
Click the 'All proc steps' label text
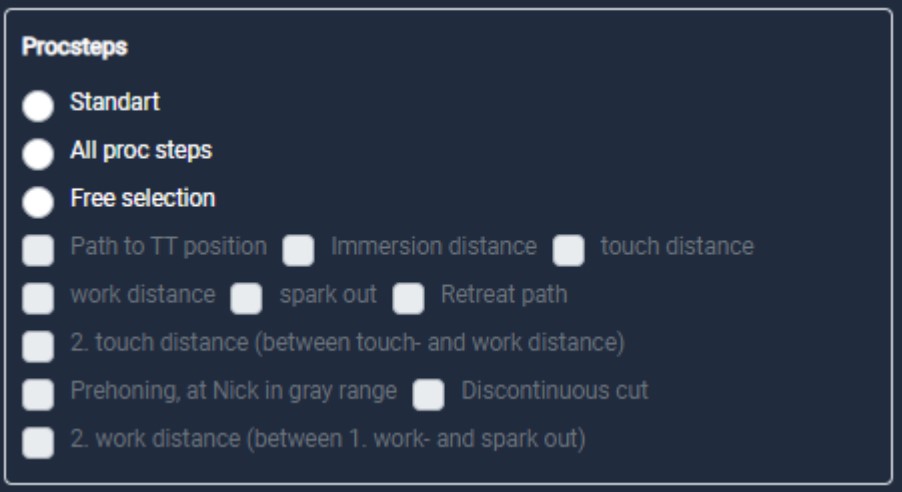click(141, 150)
